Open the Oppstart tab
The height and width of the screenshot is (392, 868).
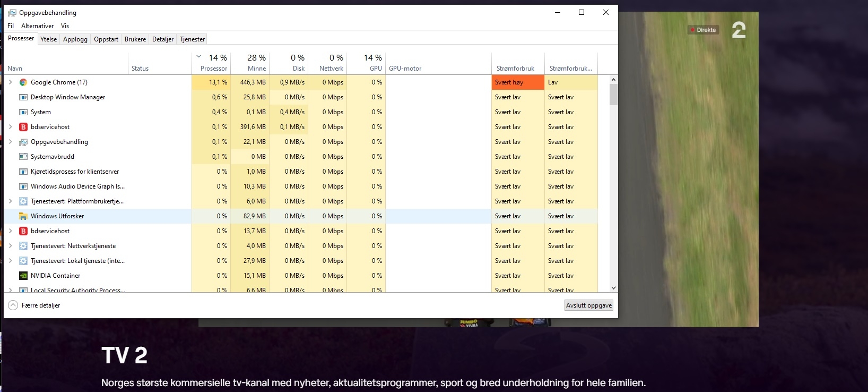click(106, 39)
